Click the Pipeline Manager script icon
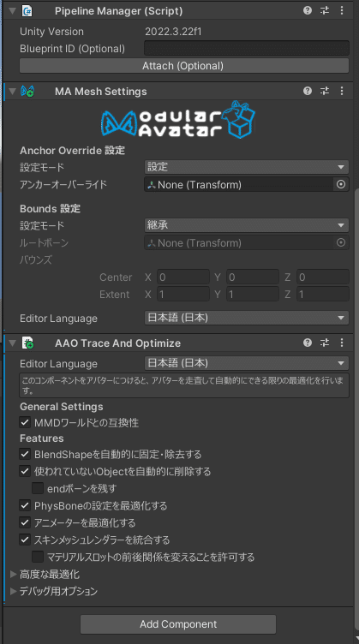This screenshot has width=359, height=644. coord(27,10)
